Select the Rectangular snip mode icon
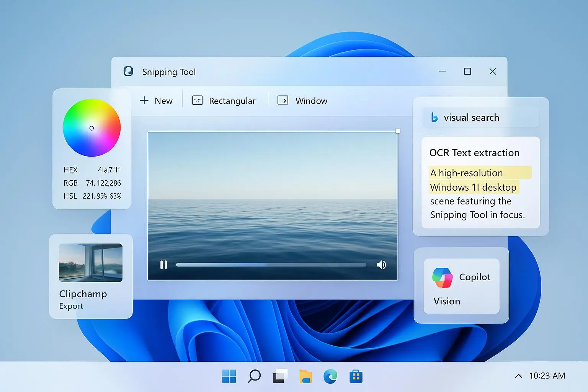 197,100
